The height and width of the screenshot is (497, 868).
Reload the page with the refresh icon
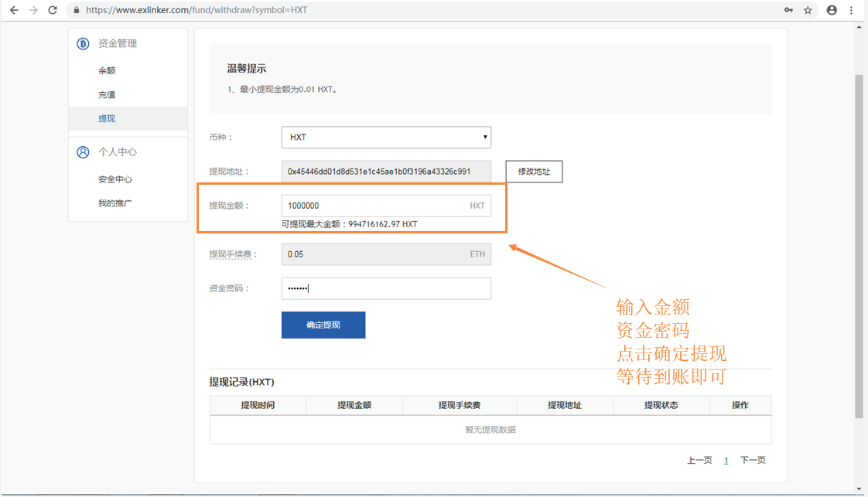tap(53, 10)
